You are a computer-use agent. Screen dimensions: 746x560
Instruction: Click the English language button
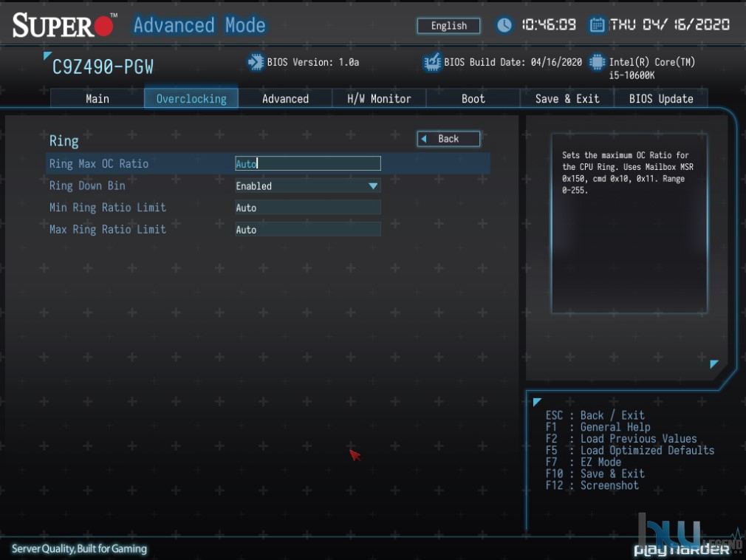tap(448, 26)
